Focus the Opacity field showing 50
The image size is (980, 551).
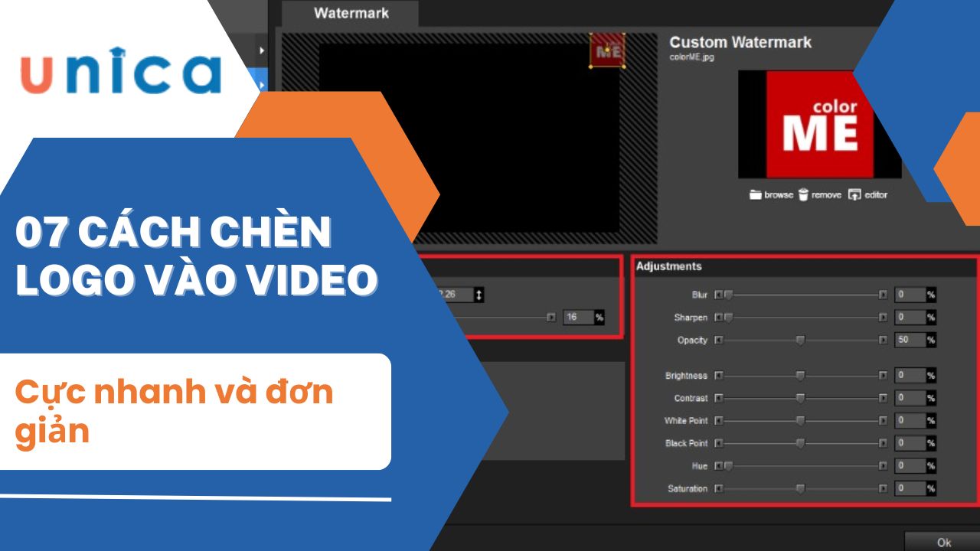(910, 340)
